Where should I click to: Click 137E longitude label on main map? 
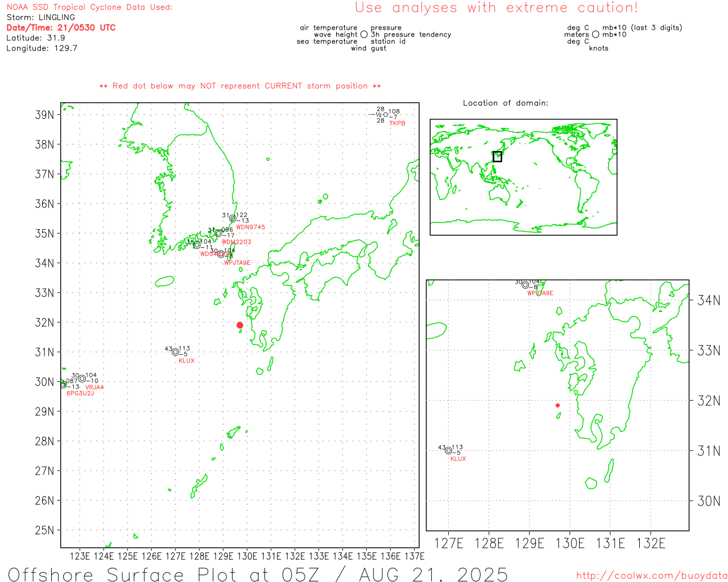click(414, 556)
